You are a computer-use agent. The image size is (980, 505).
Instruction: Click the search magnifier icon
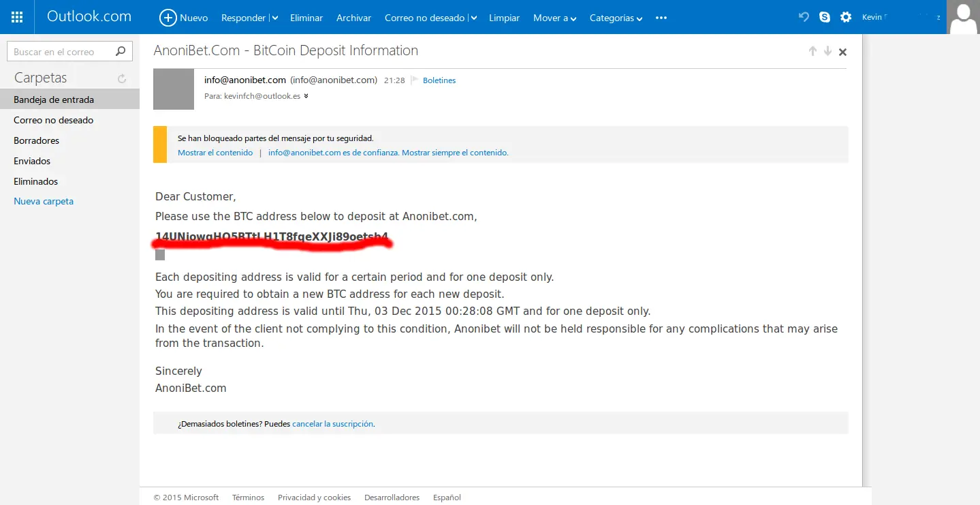tap(121, 51)
